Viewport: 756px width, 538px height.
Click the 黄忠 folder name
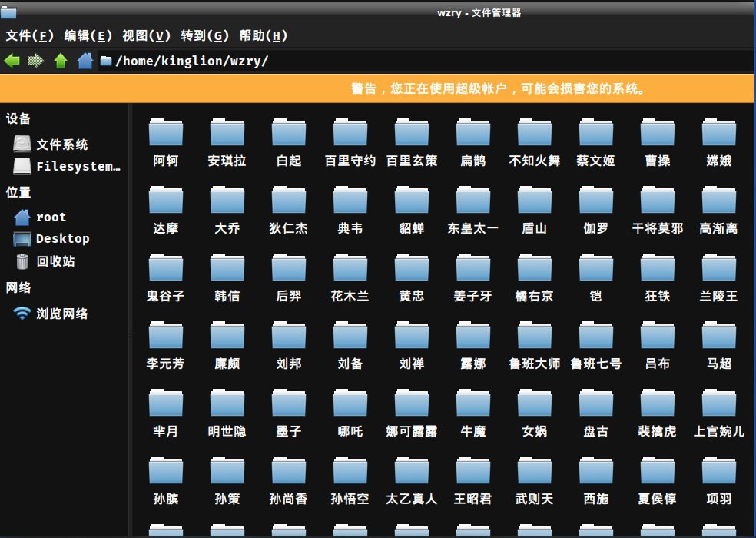tap(412, 296)
